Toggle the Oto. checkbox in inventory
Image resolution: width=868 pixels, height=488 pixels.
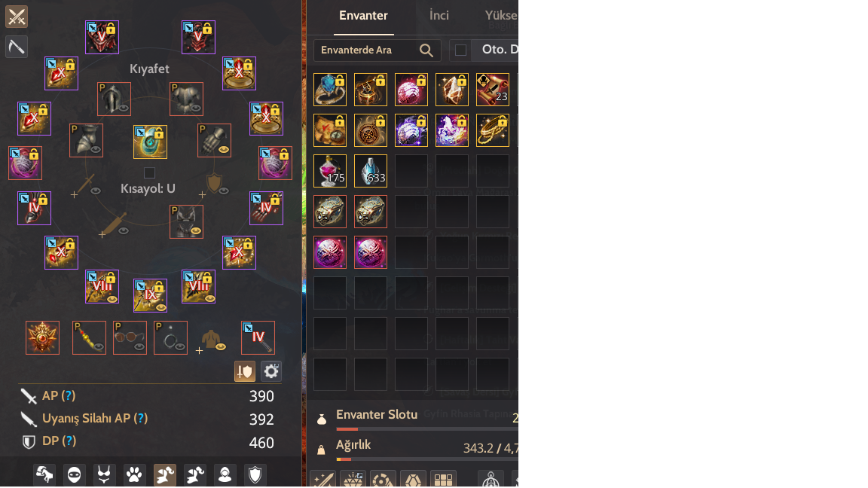460,50
